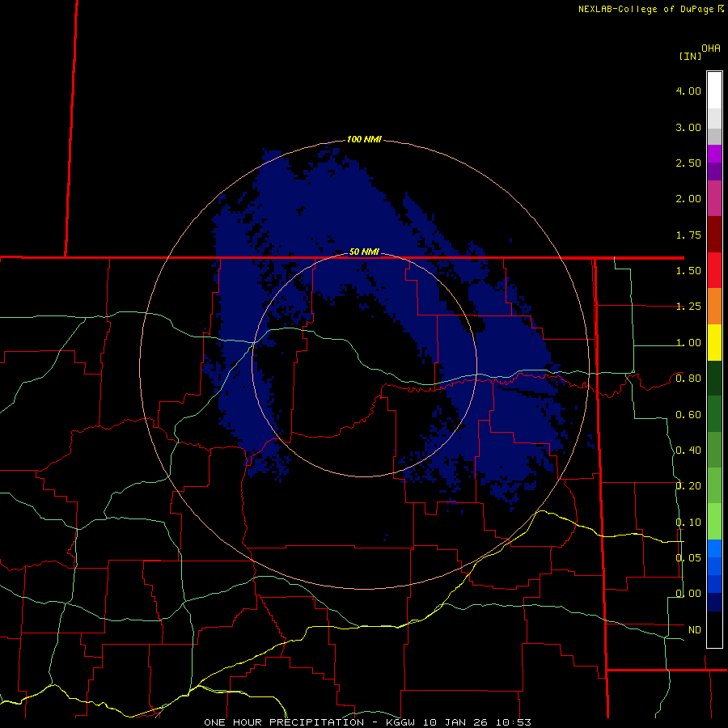Click the NEXLAB-College of DuPage credit text
This screenshot has height=728, width=728.
coord(646,9)
